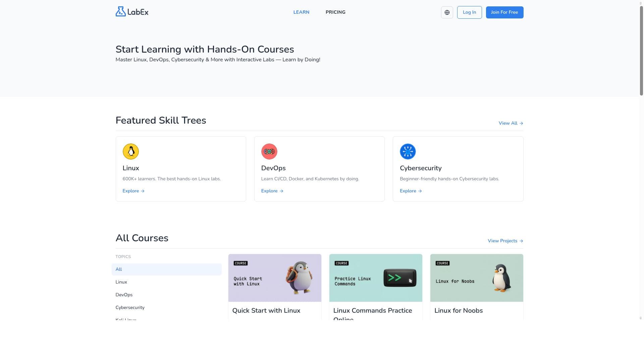Click the LabEx flask logo
Screen dimensions: 644x362
click(121, 12)
